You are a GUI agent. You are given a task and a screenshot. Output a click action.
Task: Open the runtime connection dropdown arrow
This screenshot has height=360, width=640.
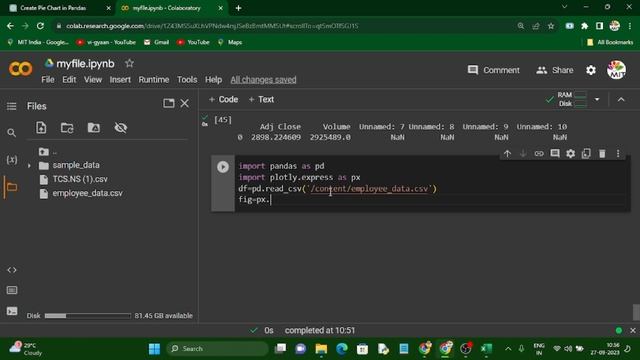tap(597, 99)
